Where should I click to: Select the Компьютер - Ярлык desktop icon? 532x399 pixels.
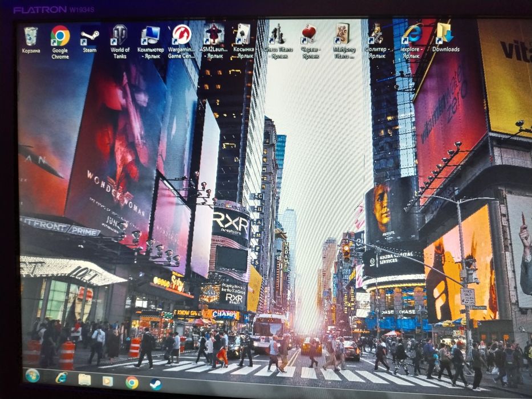click(x=151, y=42)
